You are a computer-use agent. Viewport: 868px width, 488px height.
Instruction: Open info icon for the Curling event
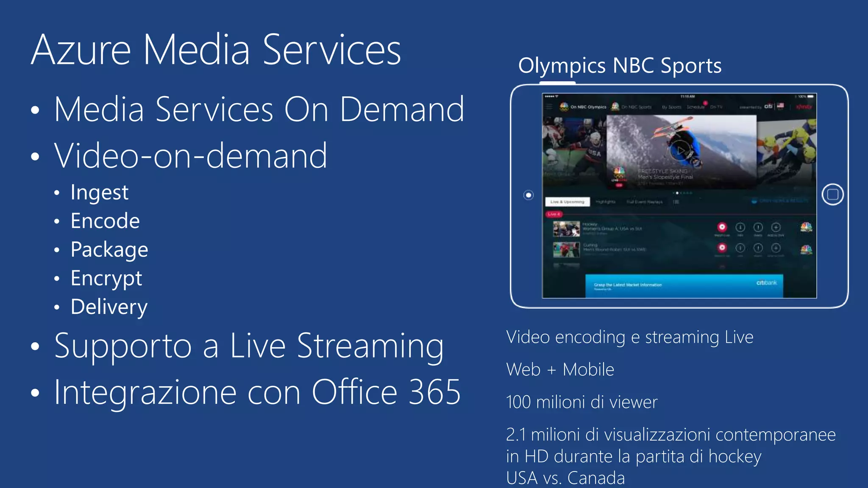(x=740, y=248)
